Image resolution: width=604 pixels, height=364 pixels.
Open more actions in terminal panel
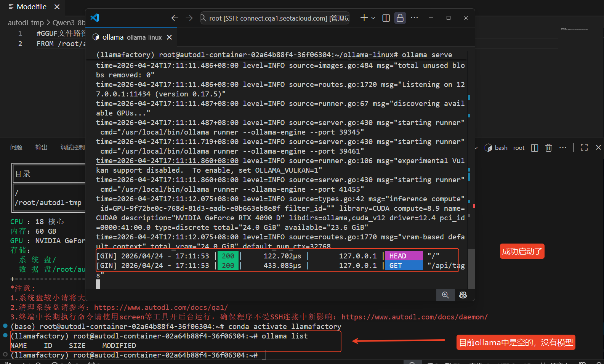click(x=563, y=148)
